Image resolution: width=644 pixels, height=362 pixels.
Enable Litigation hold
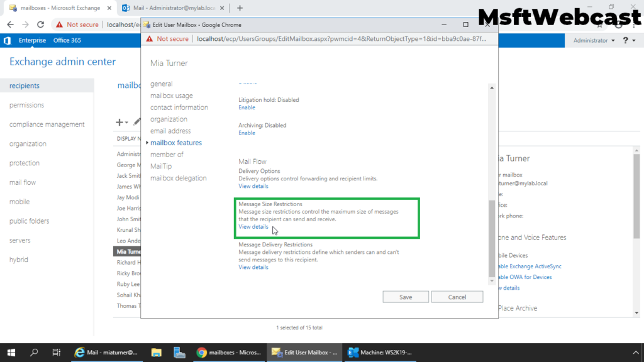pos(247,107)
